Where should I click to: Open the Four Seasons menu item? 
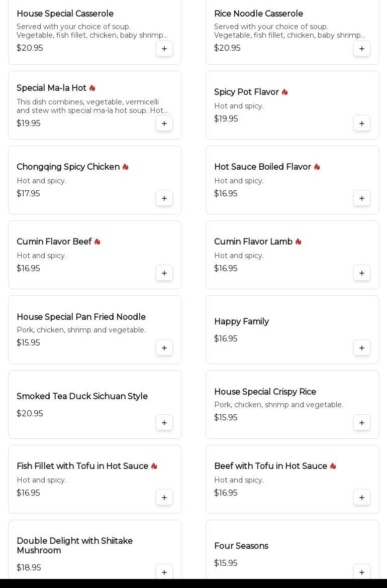(241, 546)
